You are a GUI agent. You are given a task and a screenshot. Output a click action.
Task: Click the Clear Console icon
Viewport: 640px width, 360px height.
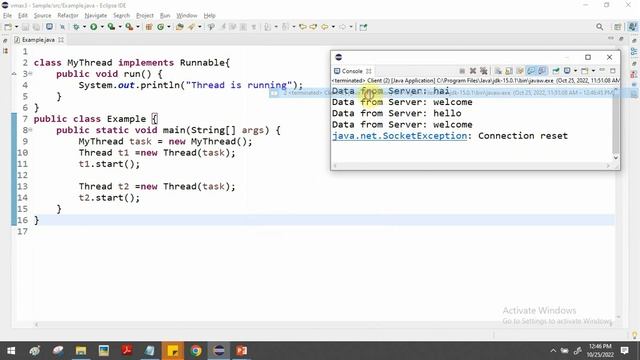(498, 71)
